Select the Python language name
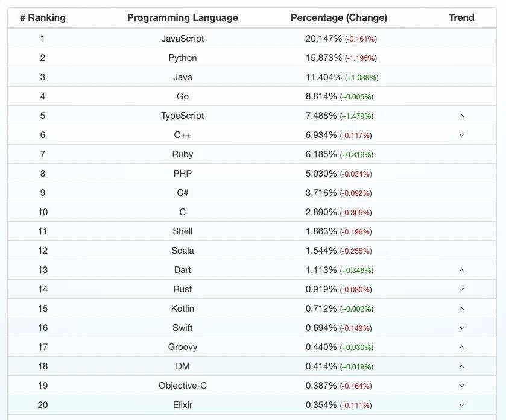This screenshot has width=506, height=420. (183, 58)
